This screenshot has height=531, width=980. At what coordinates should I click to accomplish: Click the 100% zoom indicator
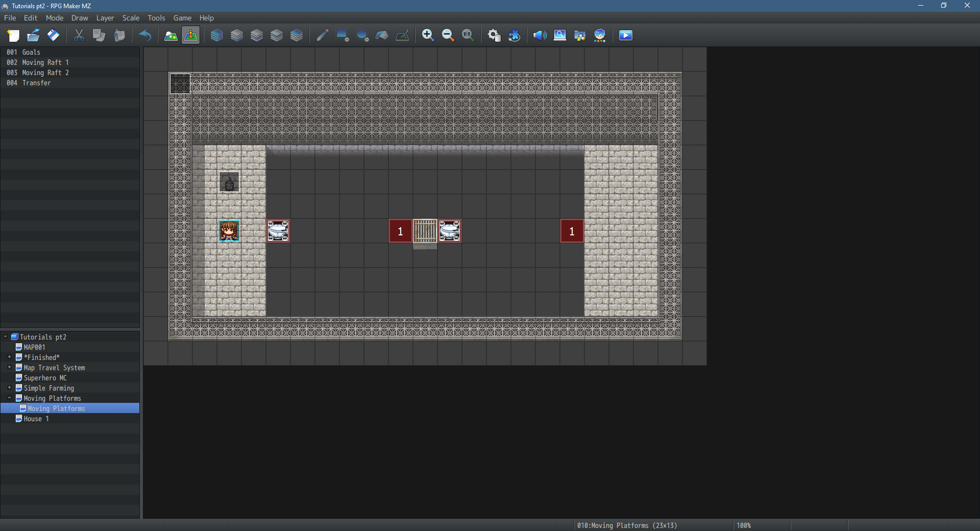[745, 525]
